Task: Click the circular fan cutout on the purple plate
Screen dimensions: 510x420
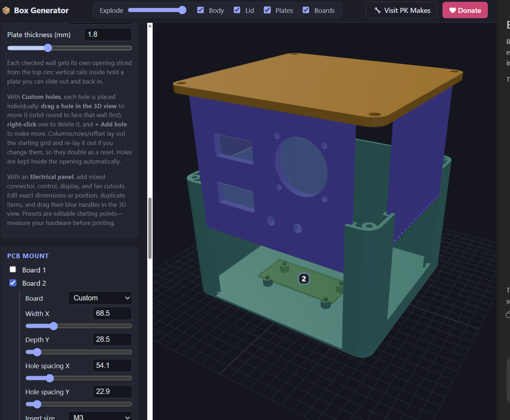Action: pos(301,166)
